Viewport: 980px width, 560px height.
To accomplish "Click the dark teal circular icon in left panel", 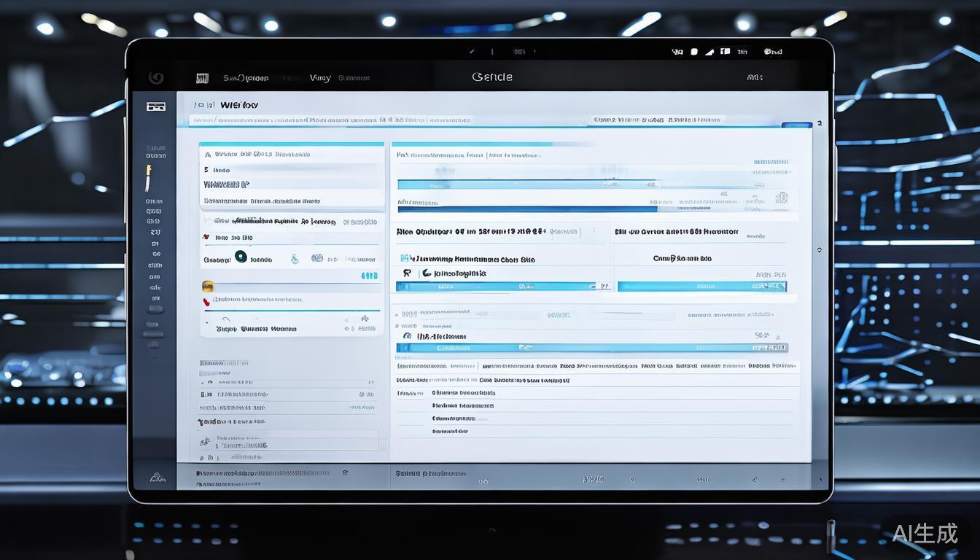I will coord(241,258).
